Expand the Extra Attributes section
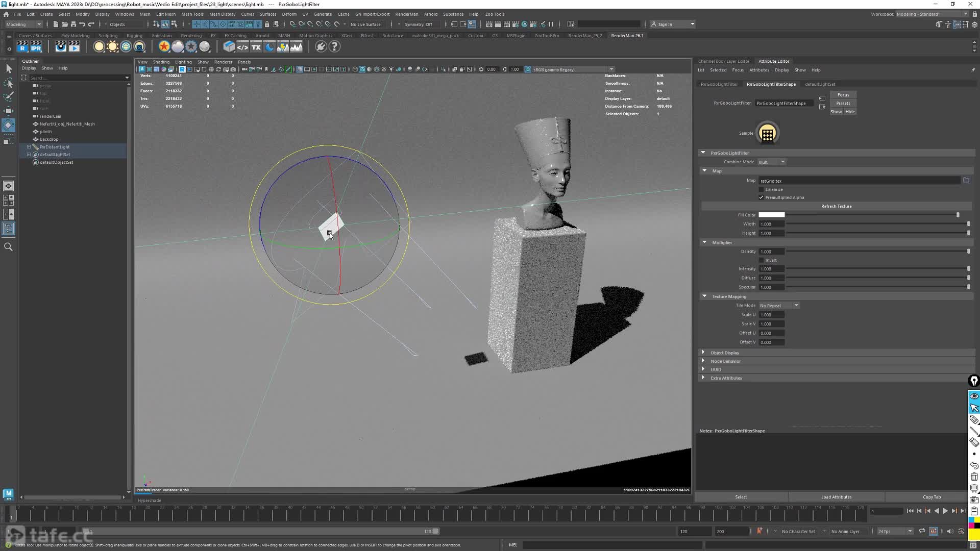 (x=703, y=378)
